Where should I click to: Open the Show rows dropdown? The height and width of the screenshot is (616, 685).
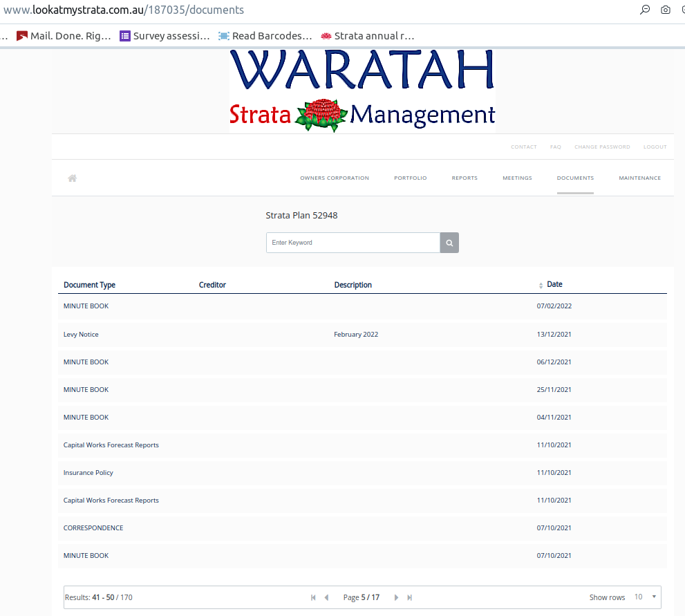[645, 597]
